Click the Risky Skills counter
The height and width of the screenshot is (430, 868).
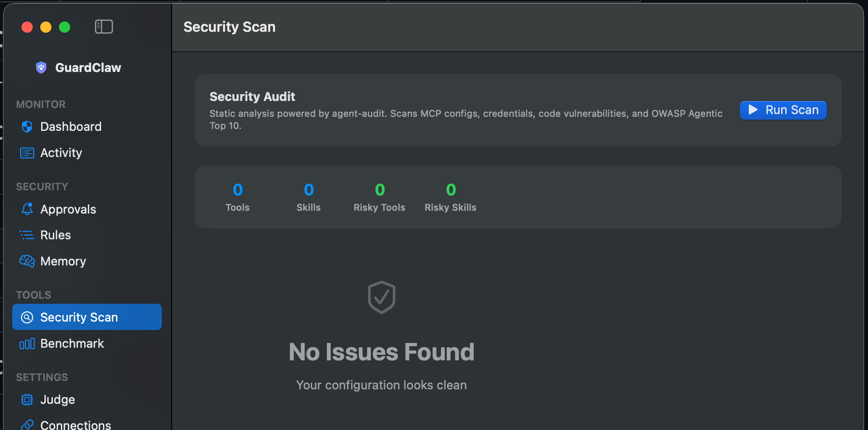coord(450,190)
